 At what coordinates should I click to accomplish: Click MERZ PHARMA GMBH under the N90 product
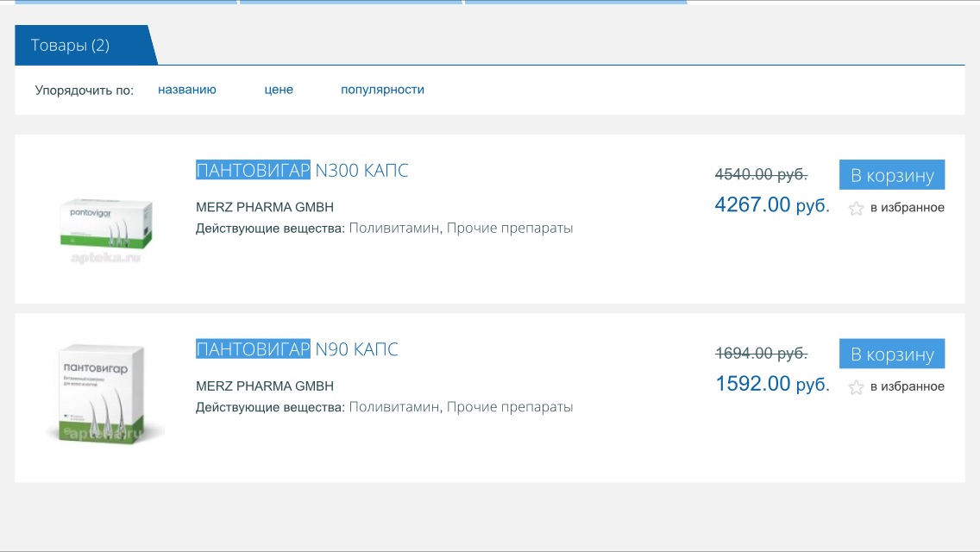(x=264, y=386)
